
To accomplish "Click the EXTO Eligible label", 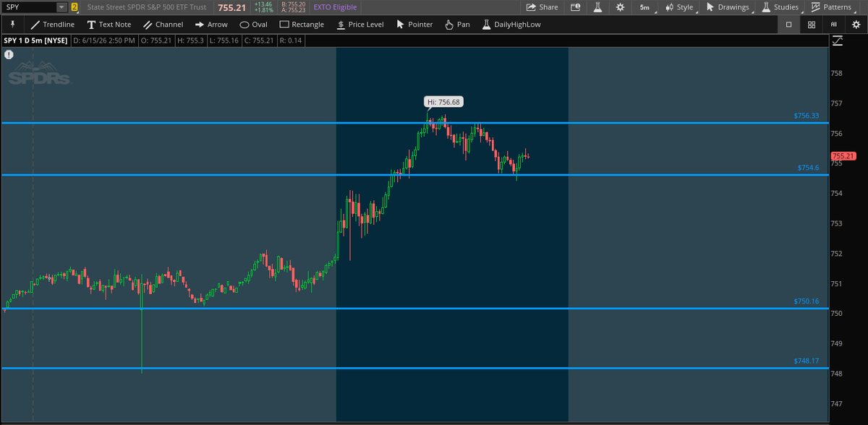I will click(335, 7).
